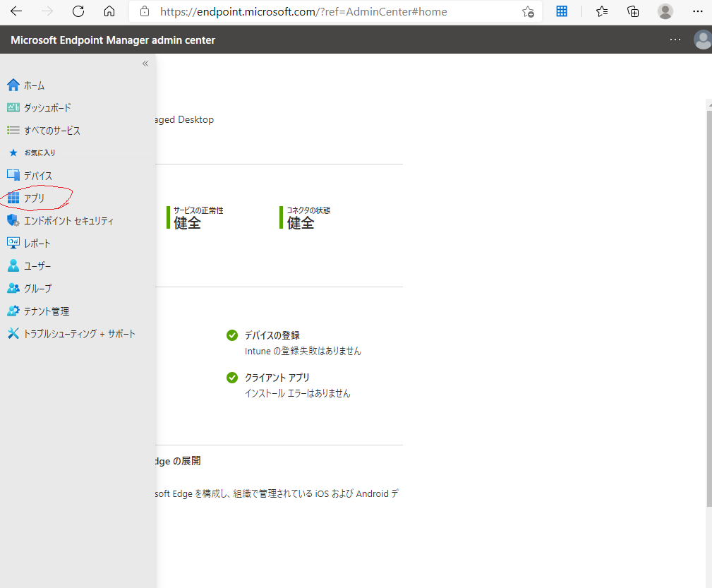
Task: Collapse the sidebar with double chevron
Action: point(145,64)
